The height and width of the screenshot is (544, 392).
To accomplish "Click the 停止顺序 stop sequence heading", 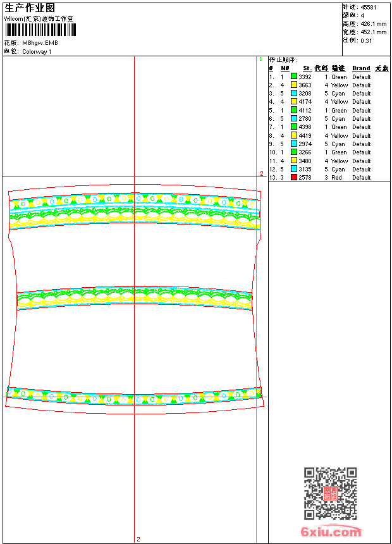I will click(283, 60).
